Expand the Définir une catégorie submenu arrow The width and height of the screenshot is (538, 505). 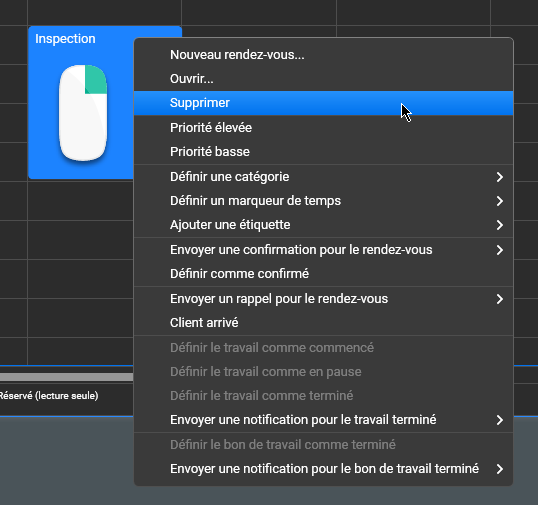coord(500,177)
